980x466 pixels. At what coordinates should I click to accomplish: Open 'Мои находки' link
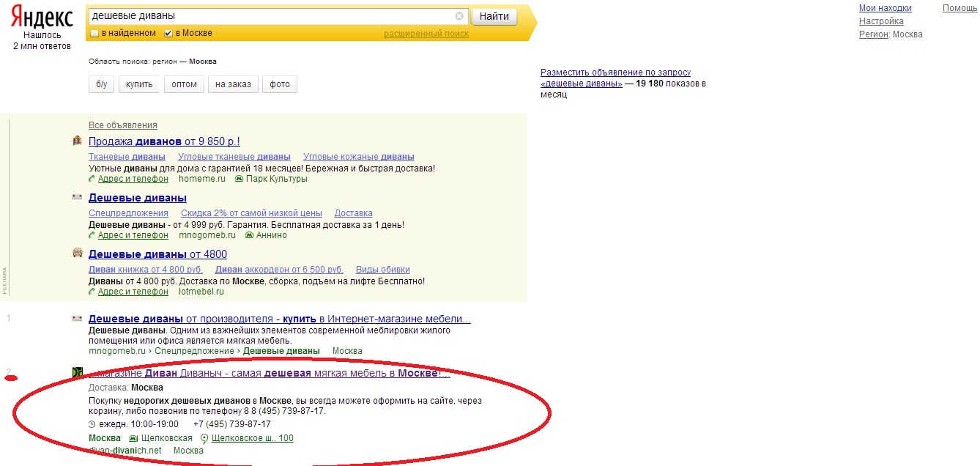[886, 8]
